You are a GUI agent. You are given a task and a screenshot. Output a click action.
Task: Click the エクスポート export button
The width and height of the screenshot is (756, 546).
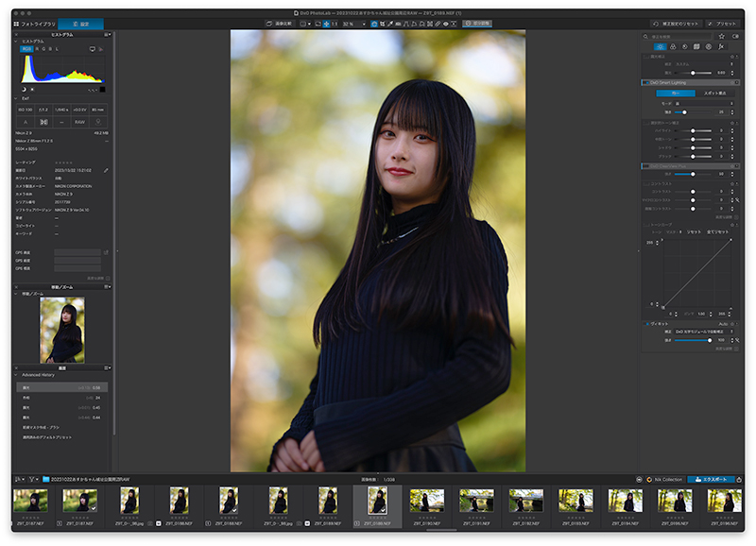[x=711, y=480]
